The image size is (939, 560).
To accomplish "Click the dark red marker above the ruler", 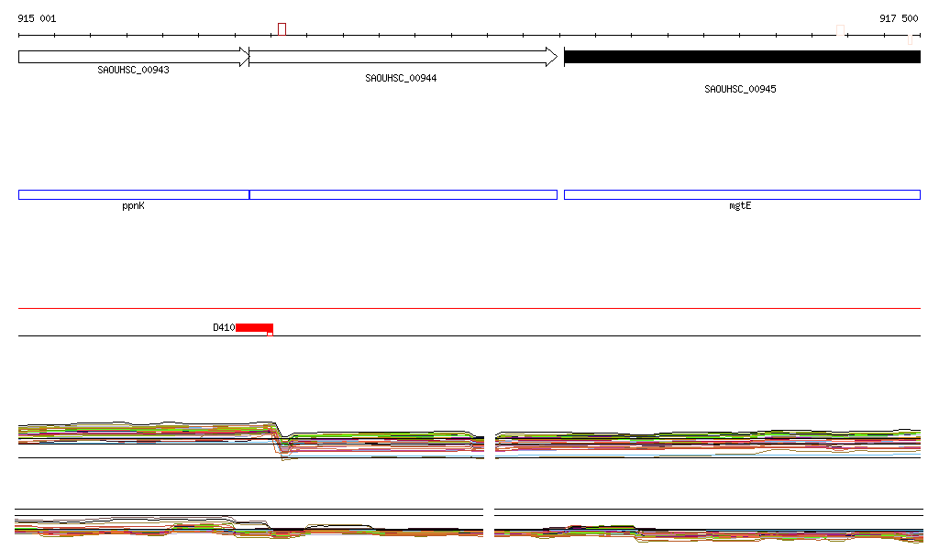I will (x=282, y=29).
